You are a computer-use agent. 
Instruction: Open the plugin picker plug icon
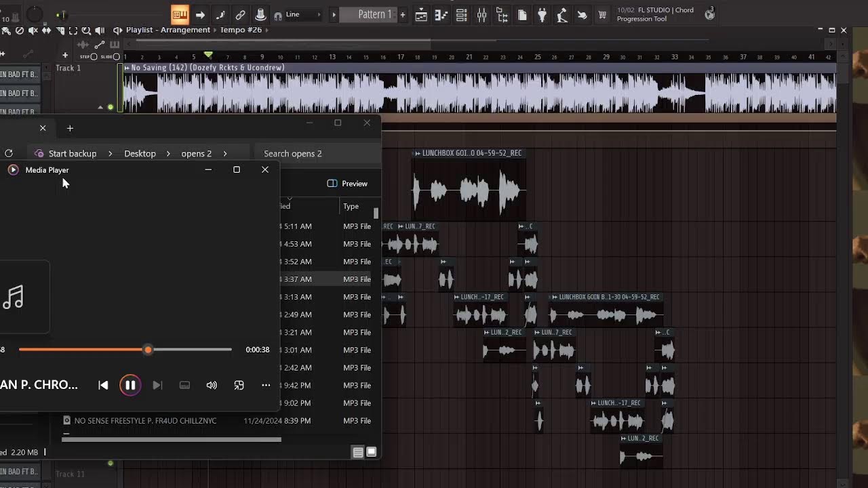pyautogui.click(x=542, y=14)
